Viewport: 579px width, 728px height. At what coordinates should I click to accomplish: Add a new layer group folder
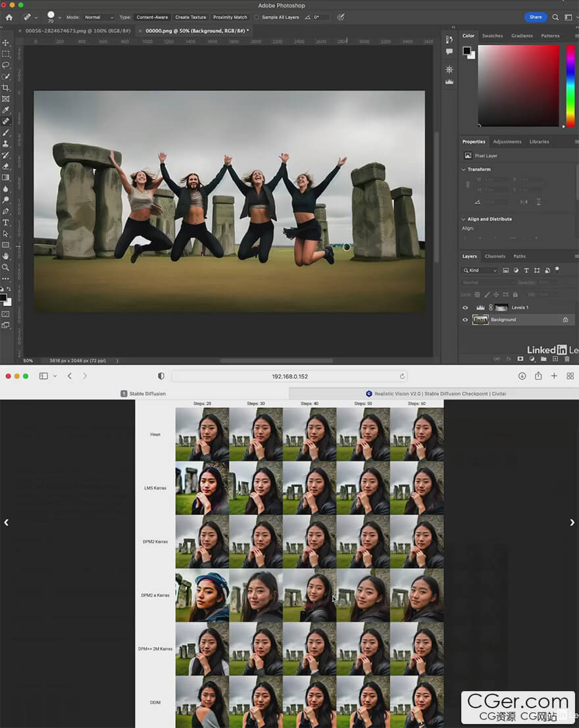543,359
